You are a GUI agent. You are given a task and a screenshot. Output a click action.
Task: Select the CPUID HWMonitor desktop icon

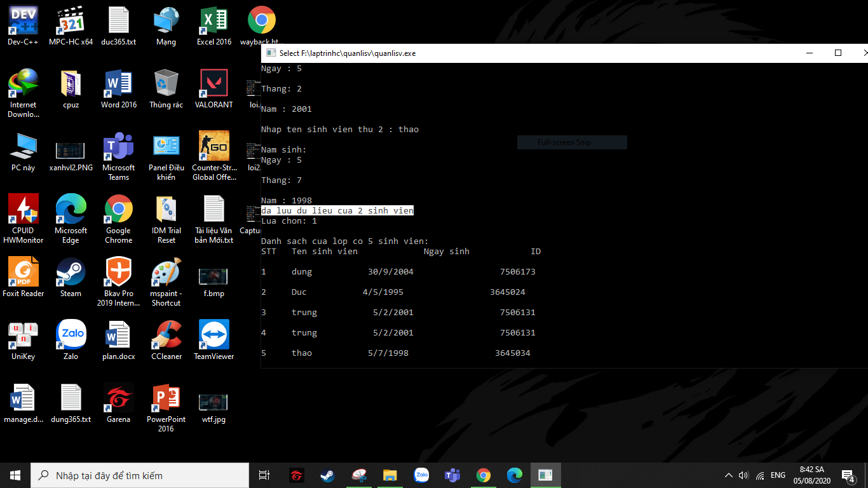pyautogui.click(x=23, y=210)
